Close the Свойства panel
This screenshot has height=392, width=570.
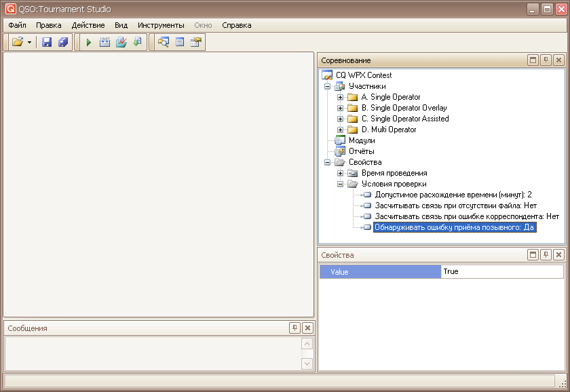pos(558,255)
